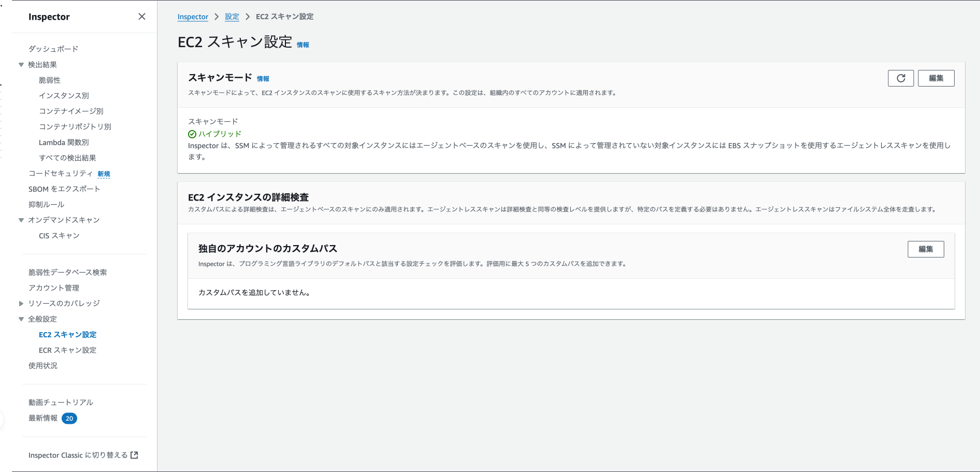Open Lambda 関数別 findings
The width and height of the screenshot is (980, 472).
[x=64, y=142]
